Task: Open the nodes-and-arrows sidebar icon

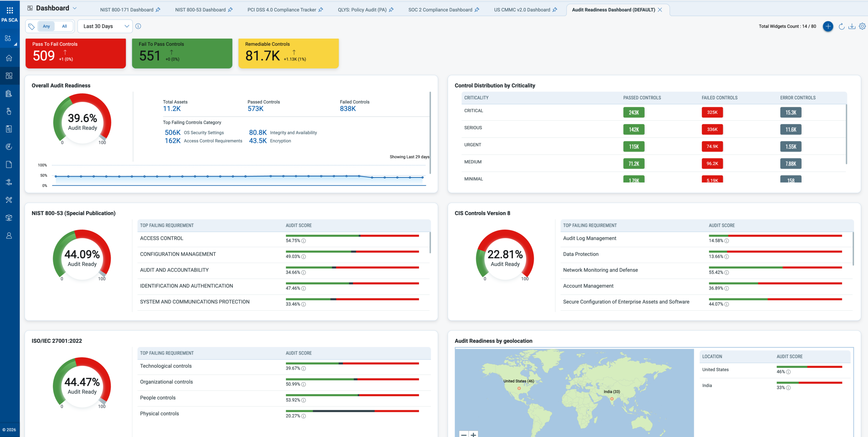Action: 9,182
